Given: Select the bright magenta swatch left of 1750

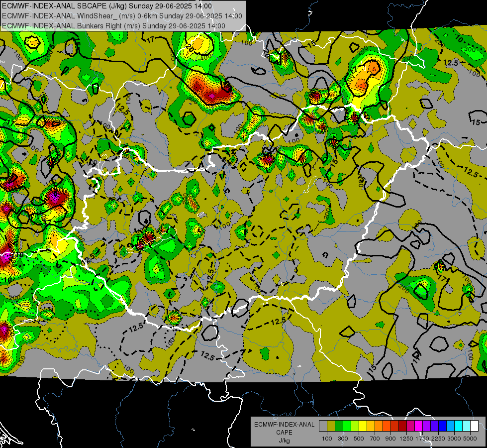Looking at the screenshot, I should click(x=419, y=426).
